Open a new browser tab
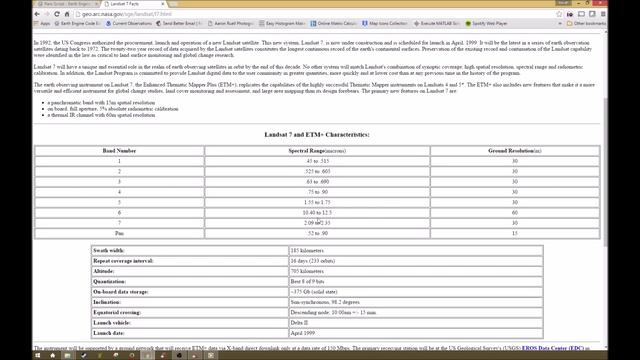The image size is (640, 360). pos(173,4)
